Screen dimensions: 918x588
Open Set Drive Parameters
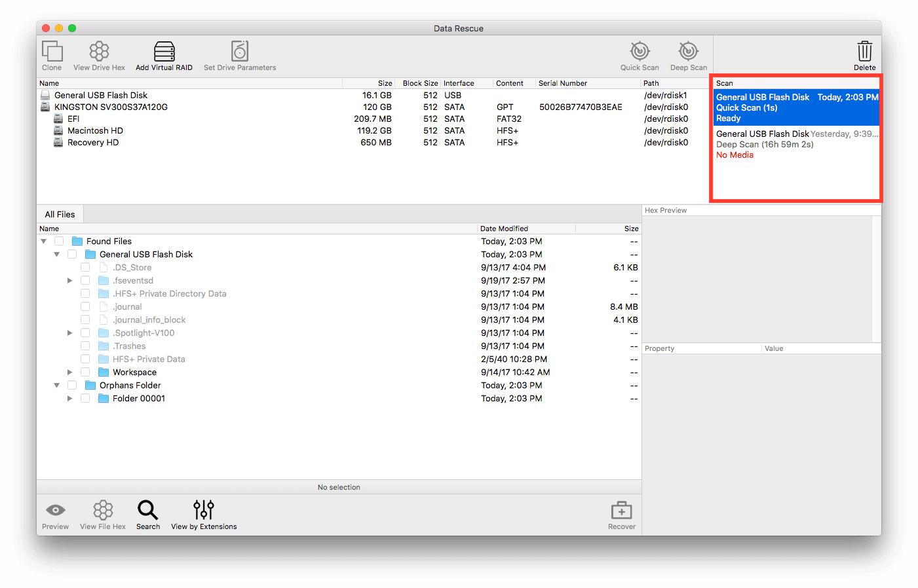pyautogui.click(x=239, y=55)
